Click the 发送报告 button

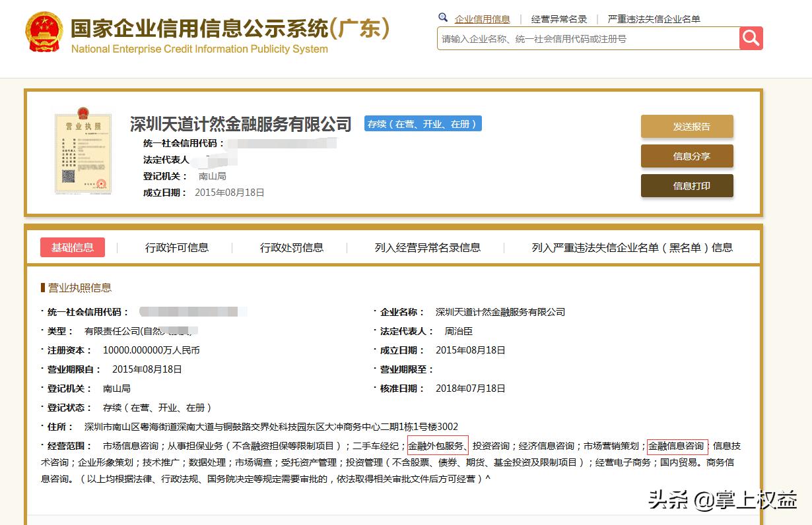tap(687, 126)
